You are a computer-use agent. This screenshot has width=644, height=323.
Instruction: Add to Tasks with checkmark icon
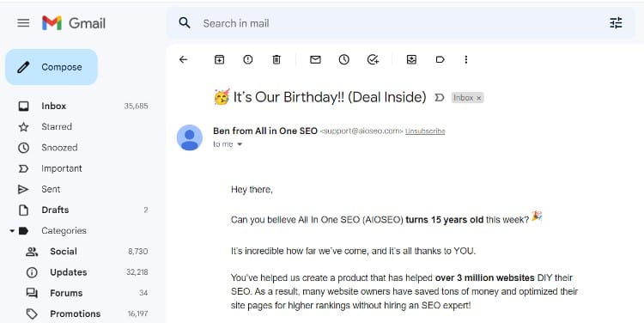point(373,59)
